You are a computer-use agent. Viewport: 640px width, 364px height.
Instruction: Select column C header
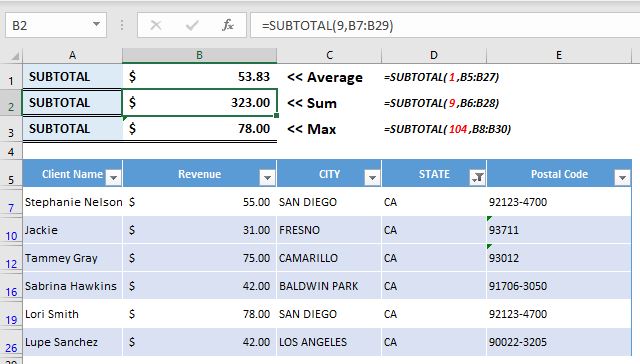[x=329, y=55]
